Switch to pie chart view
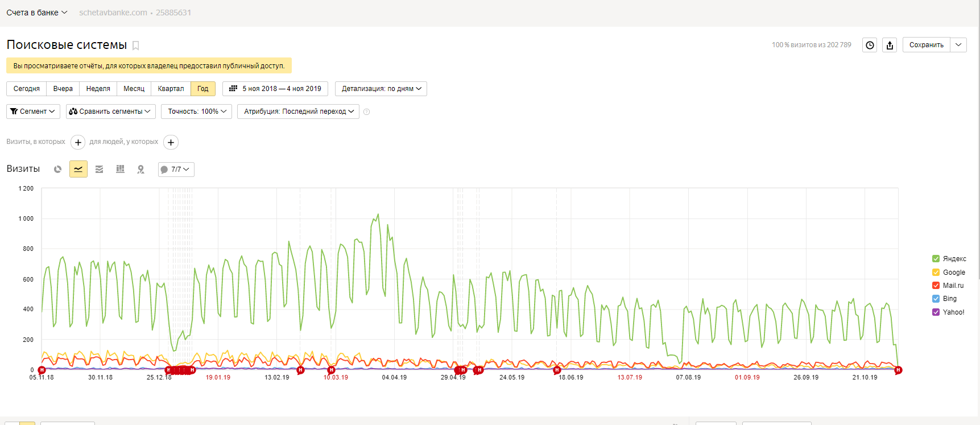 pyautogui.click(x=57, y=169)
